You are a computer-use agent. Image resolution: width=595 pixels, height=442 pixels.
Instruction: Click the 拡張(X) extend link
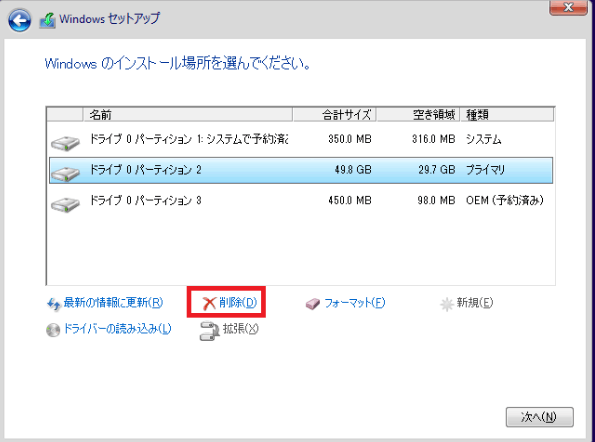click(241, 329)
